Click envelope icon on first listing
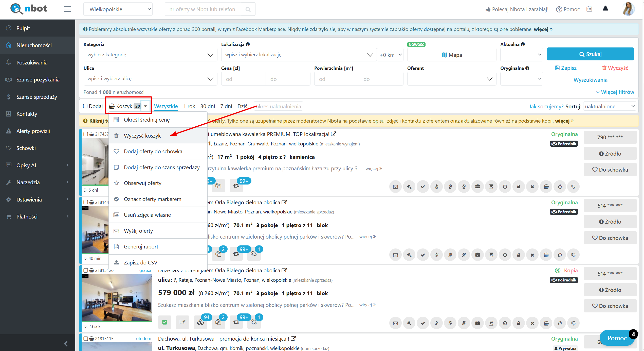Image resolution: width=644 pixels, height=351 pixels. pyautogui.click(x=395, y=187)
